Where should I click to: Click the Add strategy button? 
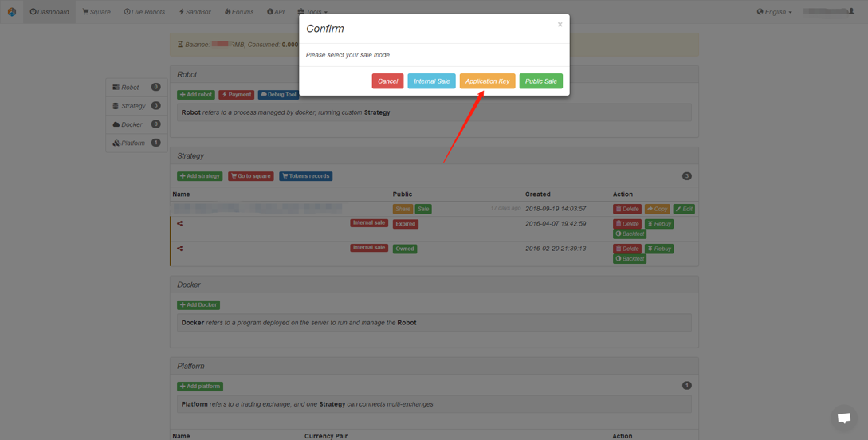tap(200, 176)
